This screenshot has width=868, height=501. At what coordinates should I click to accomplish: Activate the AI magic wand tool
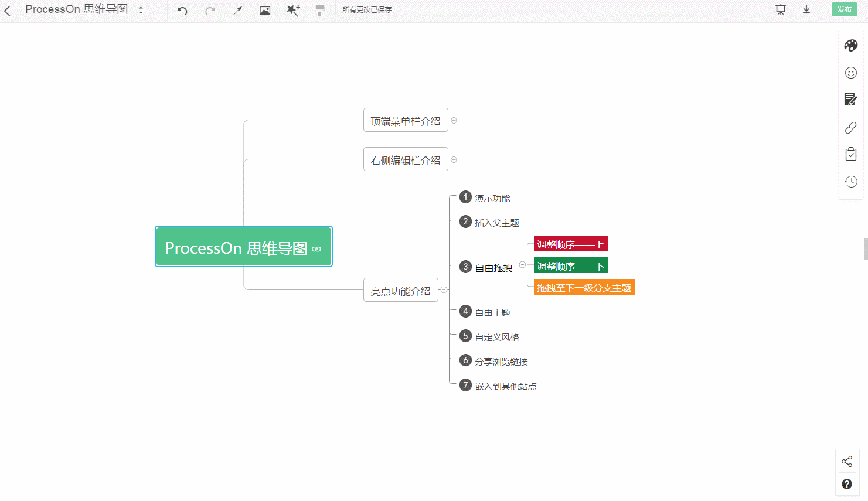[x=293, y=10]
